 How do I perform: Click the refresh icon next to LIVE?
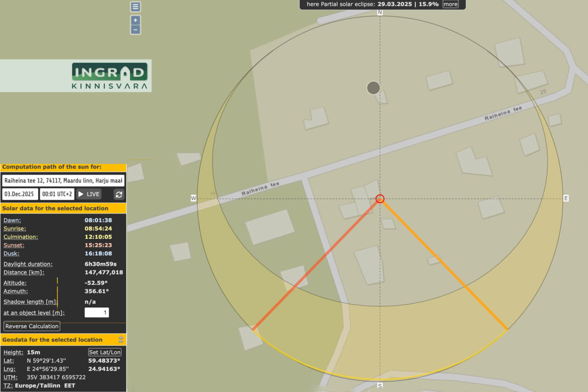pos(119,194)
